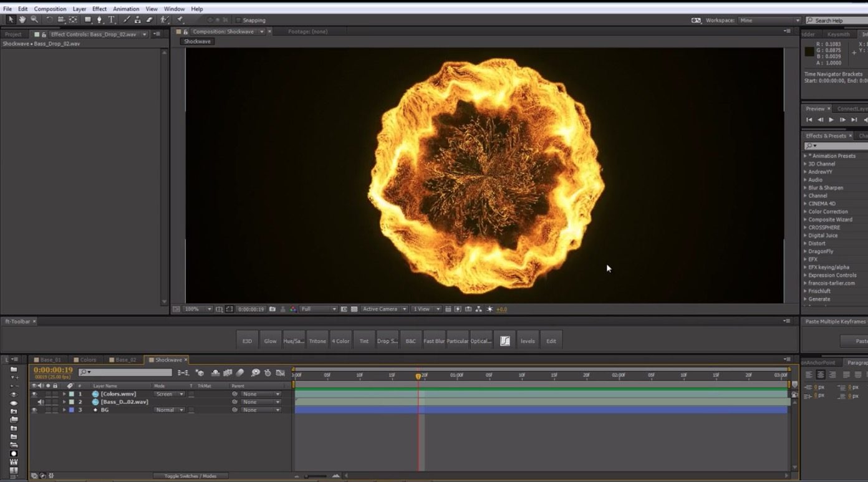The image size is (868, 482).
Task: Click the Graph Editor icon in the timeline
Action: click(281, 373)
